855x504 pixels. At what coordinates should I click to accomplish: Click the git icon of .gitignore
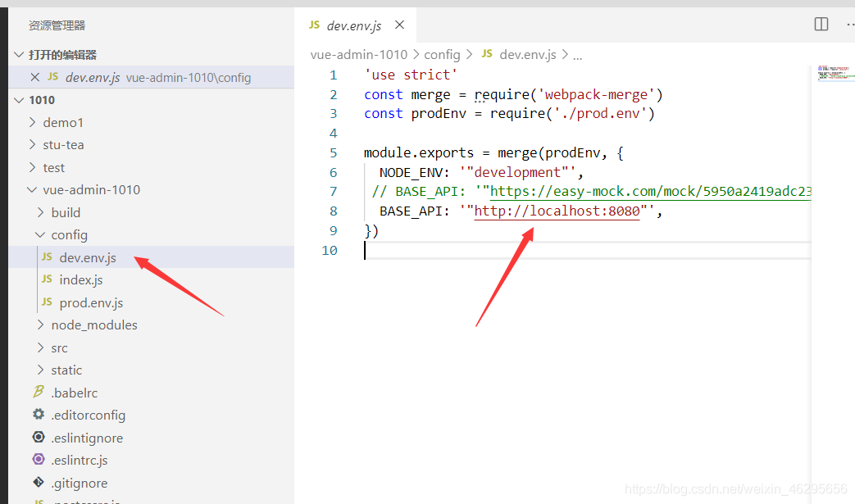pyautogui.click(x=39, y=482)
